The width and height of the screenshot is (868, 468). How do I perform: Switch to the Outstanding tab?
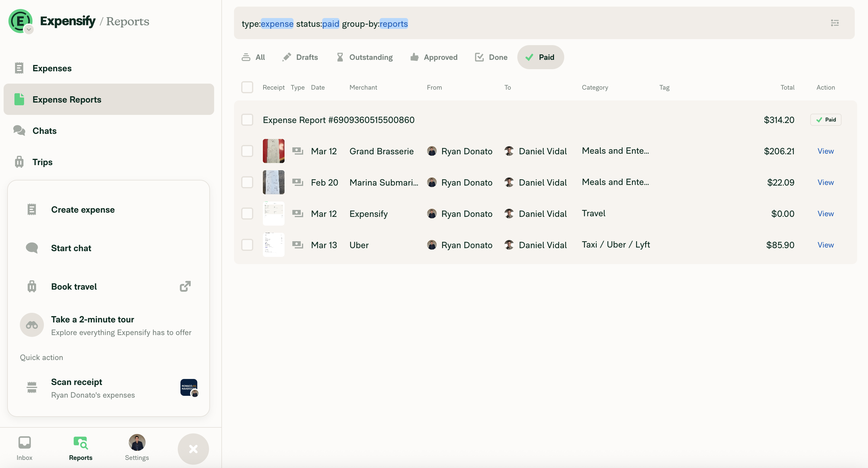pos(364,57)
